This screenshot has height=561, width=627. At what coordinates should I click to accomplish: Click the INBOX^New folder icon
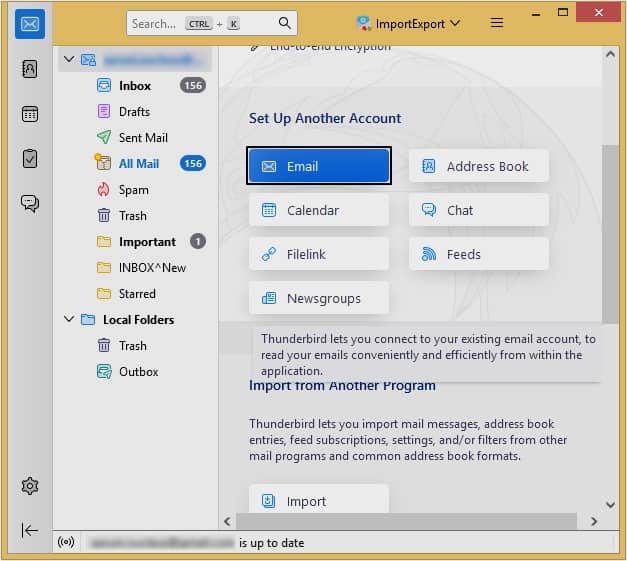click(x=104, y=268)
